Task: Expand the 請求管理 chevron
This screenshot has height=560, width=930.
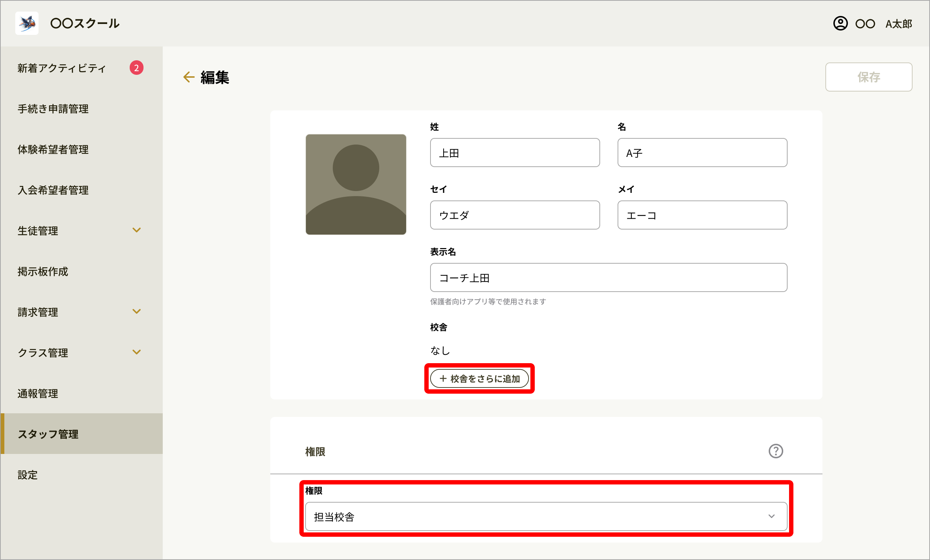Action: pyautogui.click(x=137, y=312)
